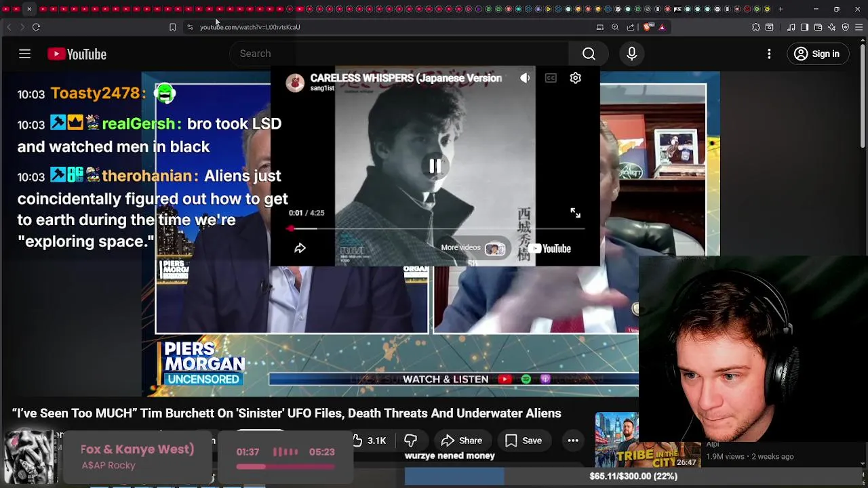Save the video to a playlist

pyautogui.click(x=523, y=441)
